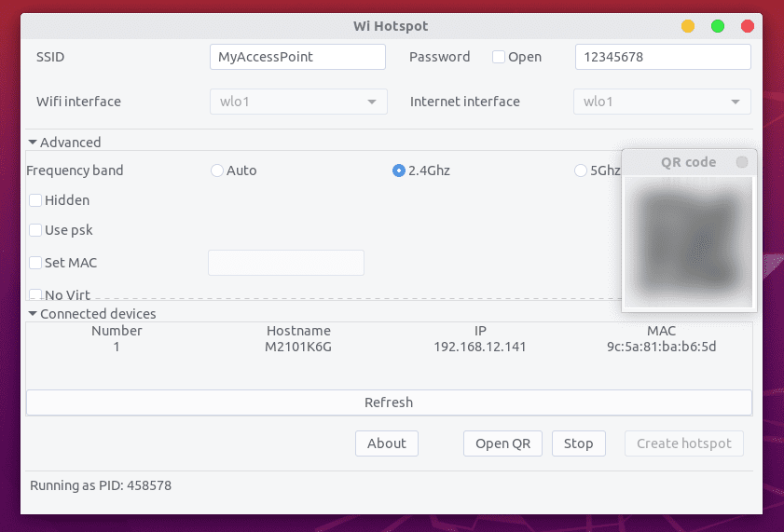Click MAC address 9c:5a:81:ba:b6:5d
The image size is (784, 532).
click(x=662, y=347)
